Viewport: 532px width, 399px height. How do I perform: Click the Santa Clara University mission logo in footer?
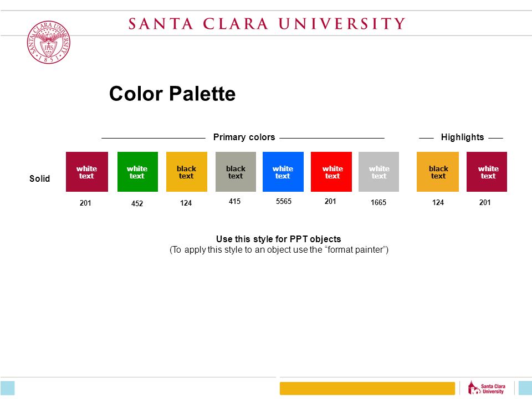click(x=487, y=388)
